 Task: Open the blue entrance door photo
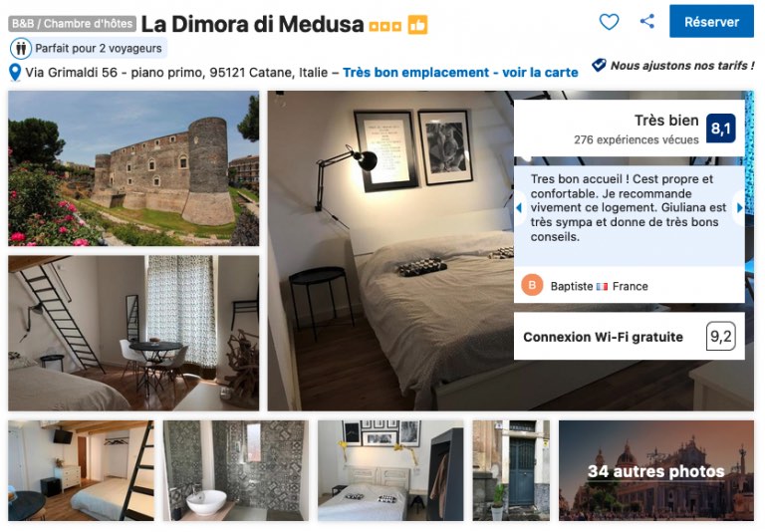511,470
